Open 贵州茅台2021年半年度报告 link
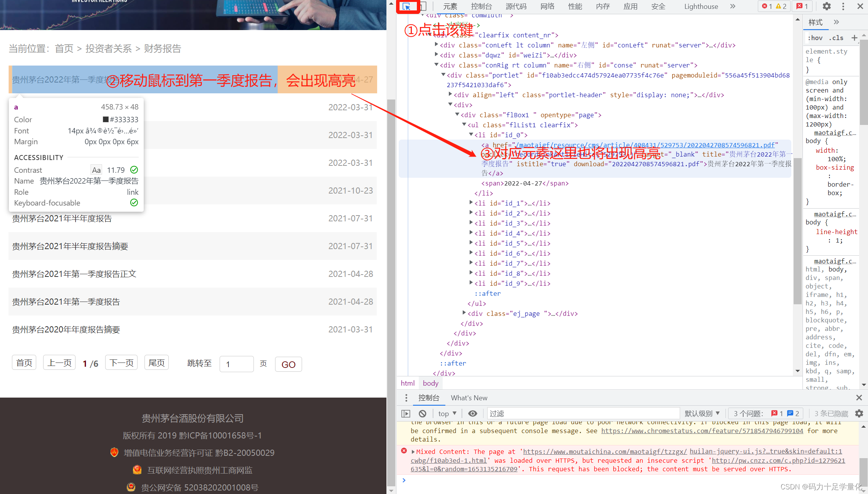This screenshot has height=494, width=868. click(x=62, y=219)
